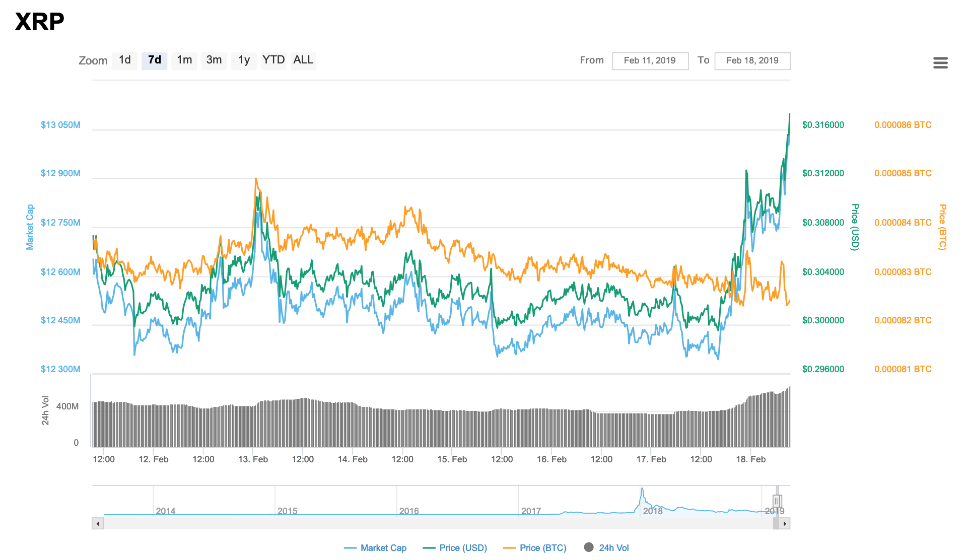Image resolution: width=965 pixels, height=560 pixels.
Task: Click the 2017 label in navigator
Action: tap(531, 511)
